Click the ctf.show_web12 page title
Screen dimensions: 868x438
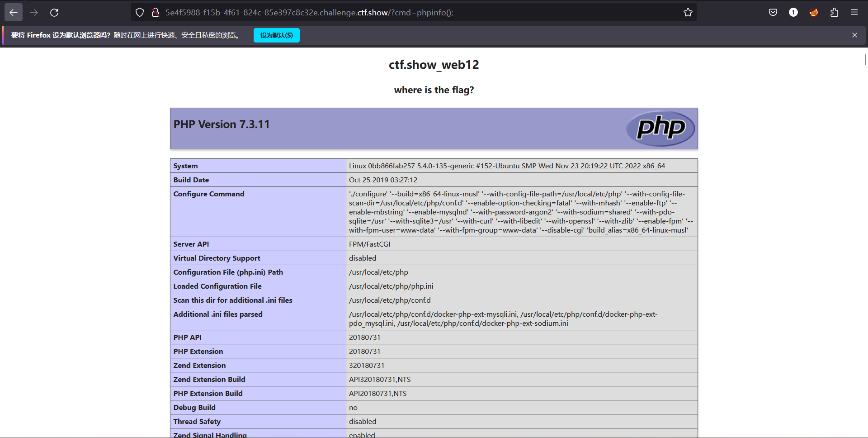pyautogui.click(x=434, y=65)
